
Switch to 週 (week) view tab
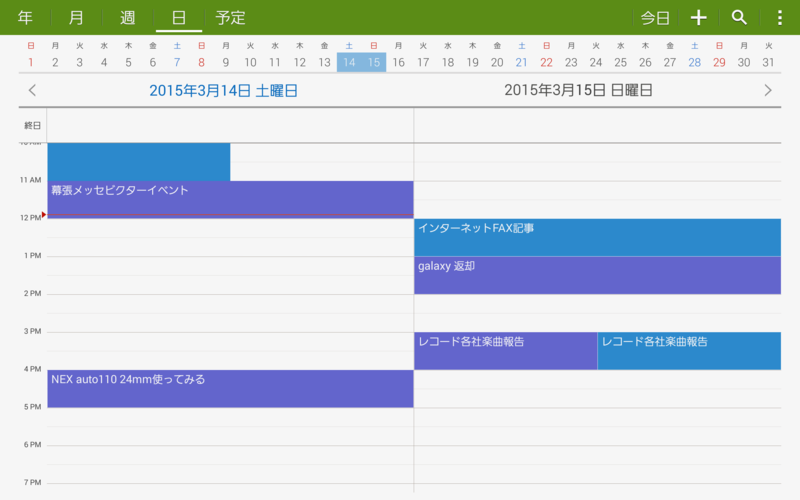point(128,18)
